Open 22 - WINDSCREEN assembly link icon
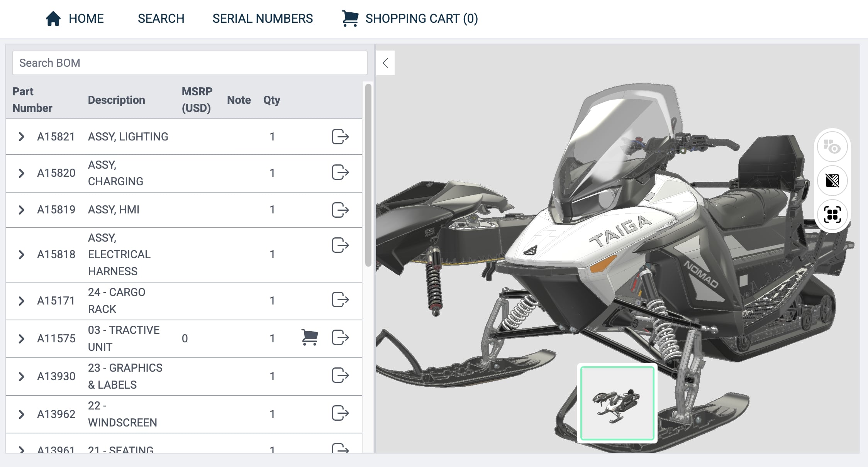 pyautogui.click(x=340, y=413)
